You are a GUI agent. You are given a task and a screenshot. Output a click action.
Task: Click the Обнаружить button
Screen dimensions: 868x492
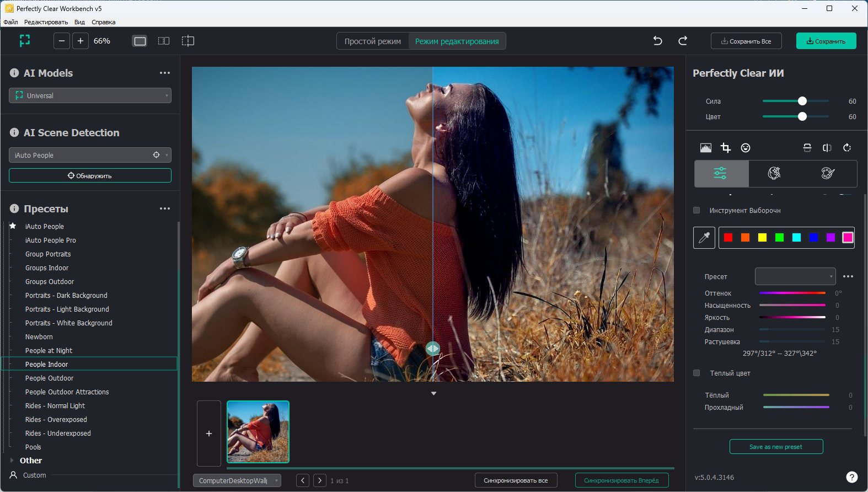coord(90,175)
